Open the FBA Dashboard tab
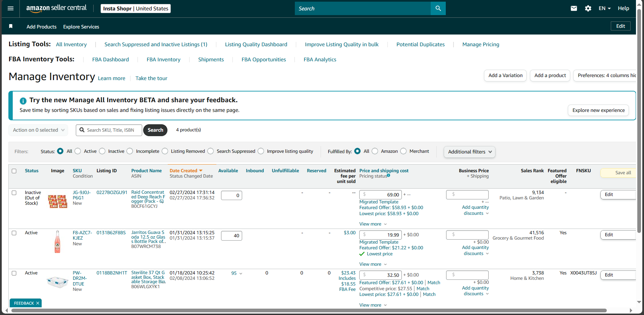644x315 pixels. 110,60
